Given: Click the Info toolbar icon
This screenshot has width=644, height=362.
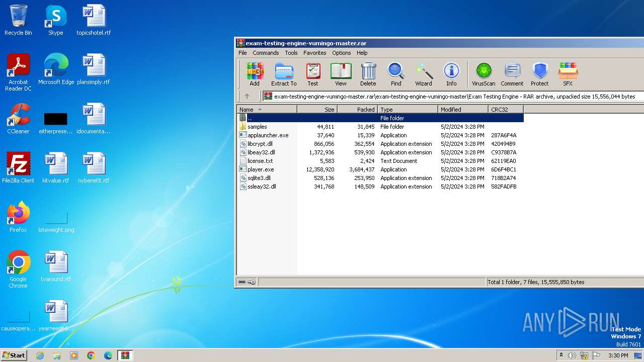Looking at the screenshot, I should 451,74.
